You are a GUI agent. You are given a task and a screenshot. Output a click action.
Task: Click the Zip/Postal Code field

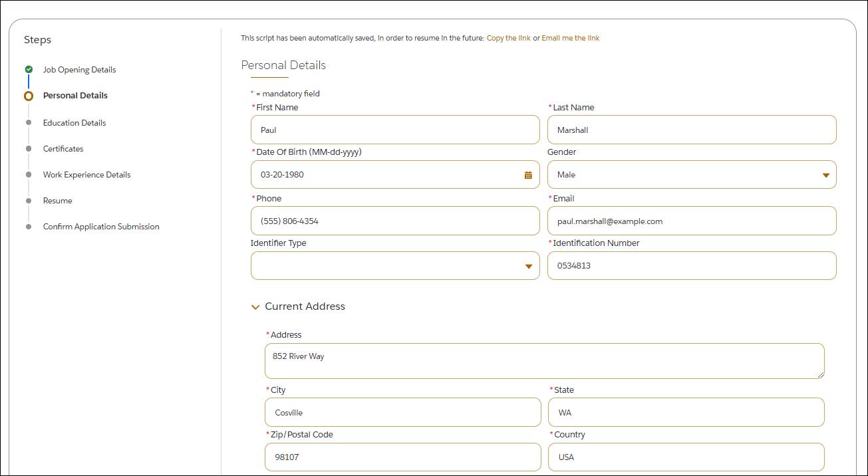[402, 457]
